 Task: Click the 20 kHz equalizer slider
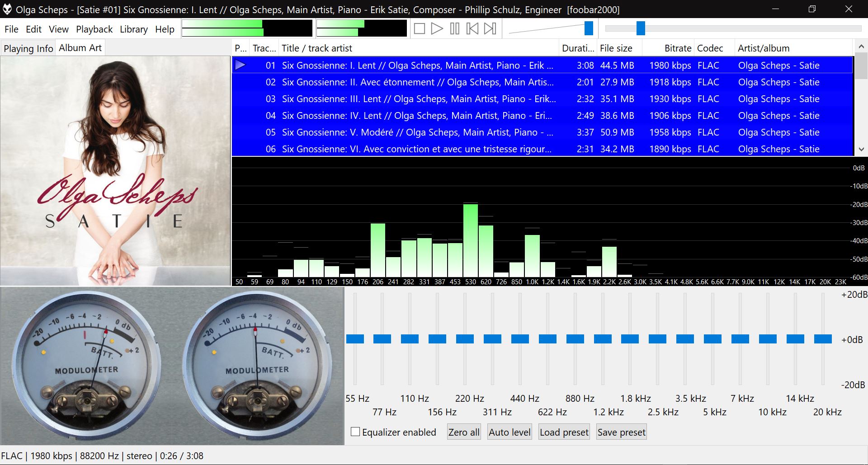pos(823,339)
